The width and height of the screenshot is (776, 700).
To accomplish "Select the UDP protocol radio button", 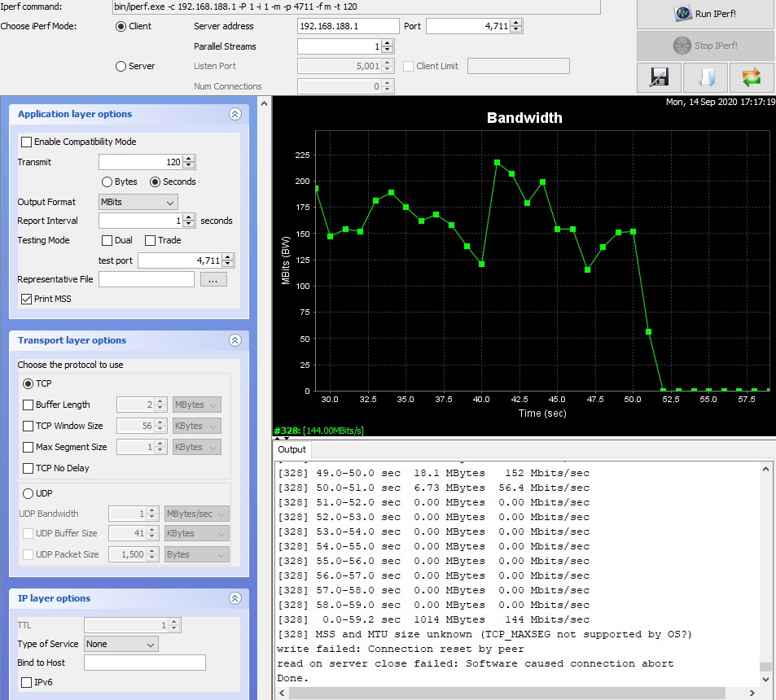I will [28, 494].
